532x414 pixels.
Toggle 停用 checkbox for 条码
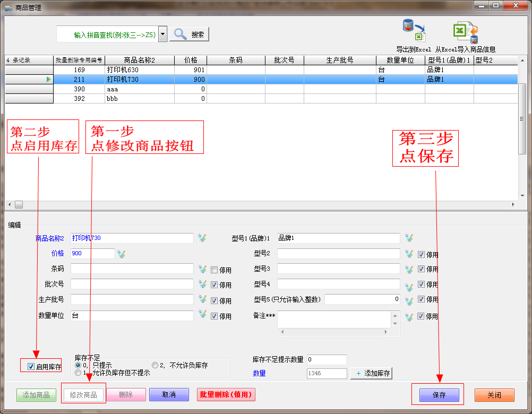click(x=214, y=270)
